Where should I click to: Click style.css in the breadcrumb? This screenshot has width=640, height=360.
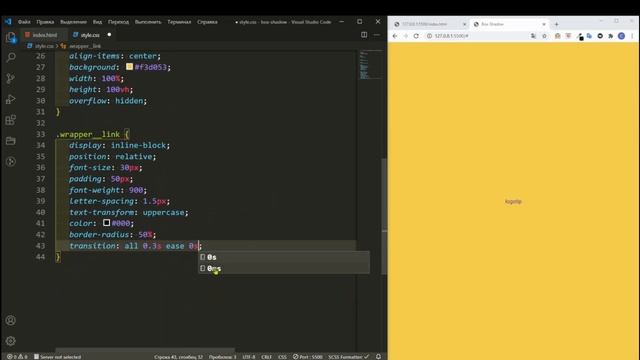pyautogui.click(x=44, y=46)
